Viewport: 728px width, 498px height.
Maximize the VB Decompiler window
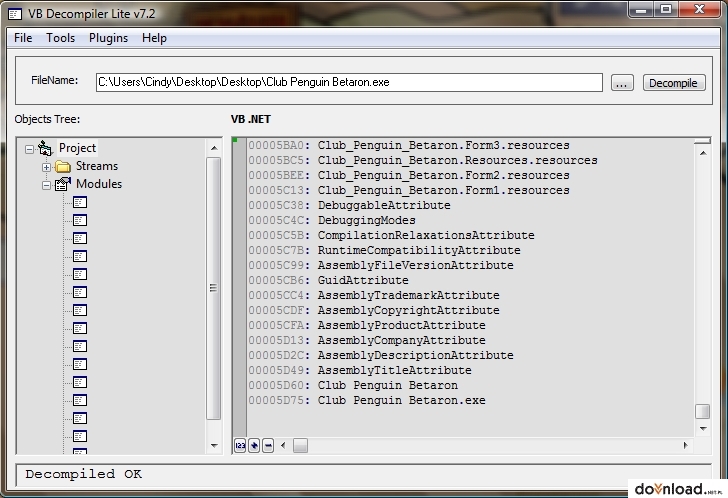(x=666, y=9)
